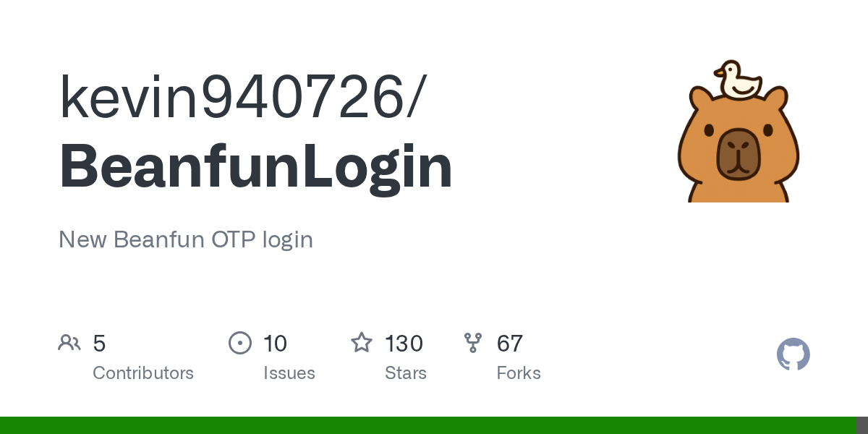The image size is (868, 434).
Task: Click the GitHub Octocat logo
Action: tap(793, 354)
